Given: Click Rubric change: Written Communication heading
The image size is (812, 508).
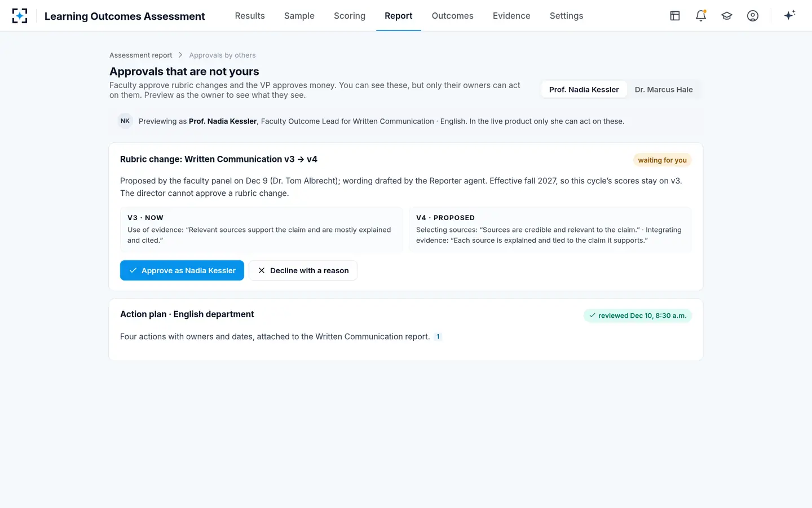Looking at the screenshot, I should [219, 159].
